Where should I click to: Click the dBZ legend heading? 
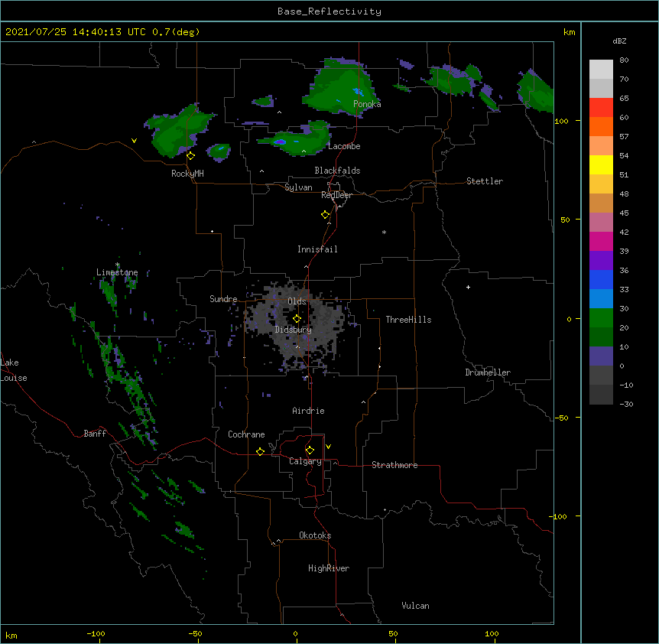619,41
